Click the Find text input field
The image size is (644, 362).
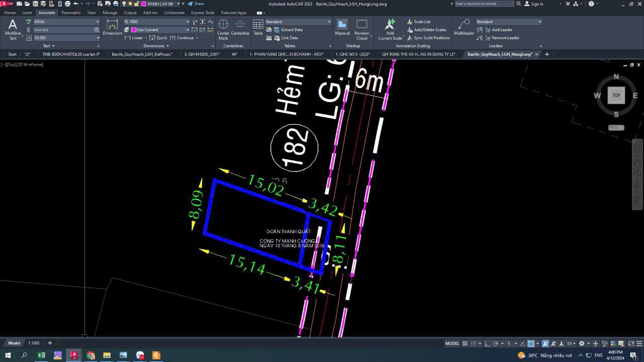(x=63, y=30)
